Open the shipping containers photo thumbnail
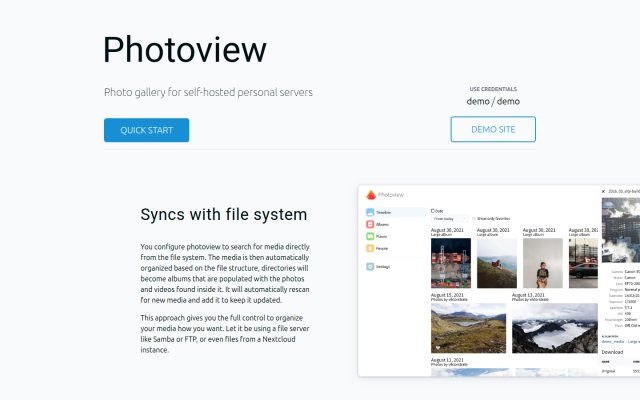640x400 pixels. tap(451, 263)
